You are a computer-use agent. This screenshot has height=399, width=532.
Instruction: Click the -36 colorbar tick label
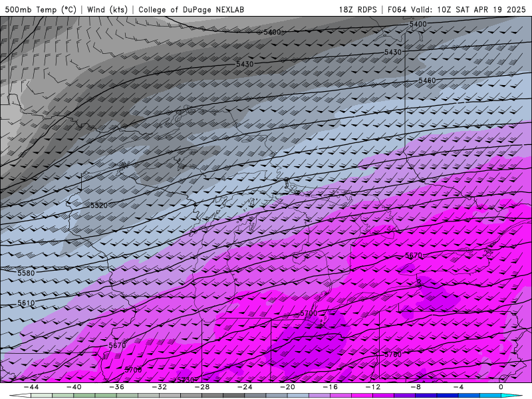[117, 387]
